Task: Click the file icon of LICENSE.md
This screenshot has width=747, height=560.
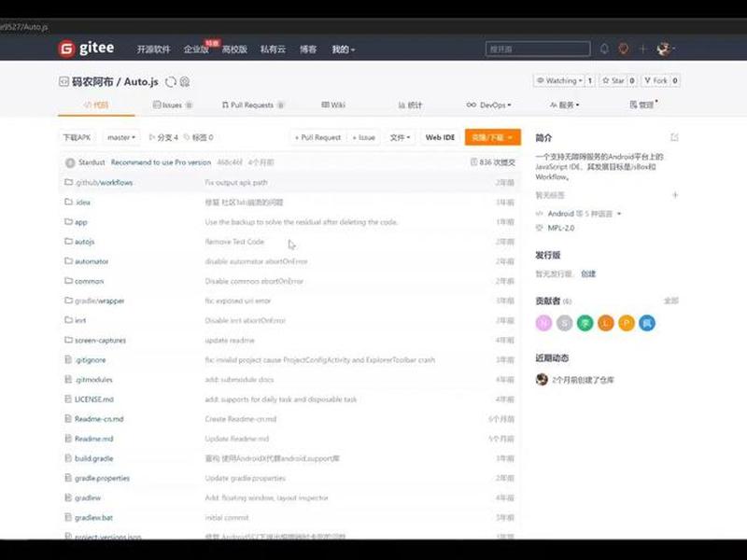Action: point(68,399)
